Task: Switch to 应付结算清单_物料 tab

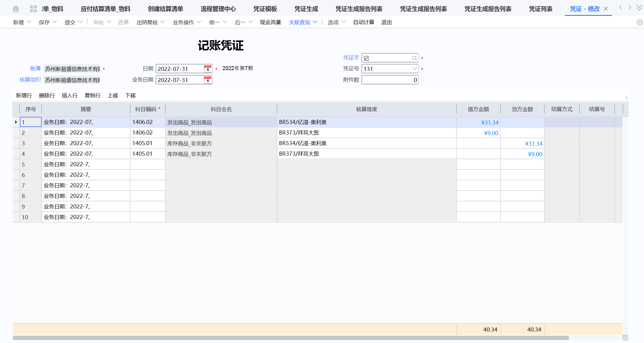Action: pyautogui.click(x=106, y=9)
